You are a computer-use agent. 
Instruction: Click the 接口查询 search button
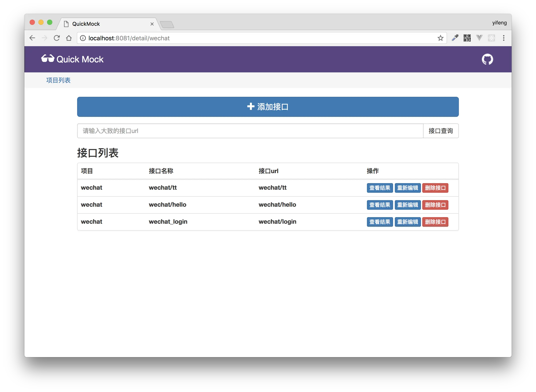tap(441, 131)
